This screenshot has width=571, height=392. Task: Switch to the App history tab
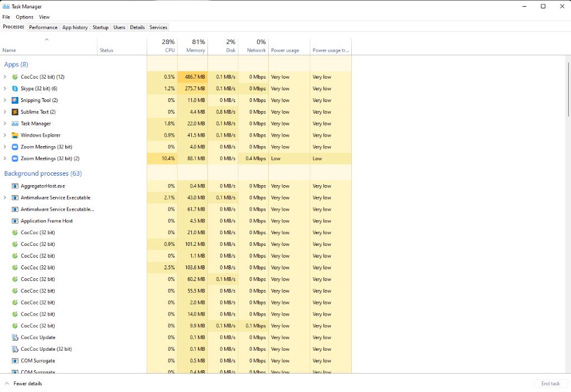coord(75,27)
